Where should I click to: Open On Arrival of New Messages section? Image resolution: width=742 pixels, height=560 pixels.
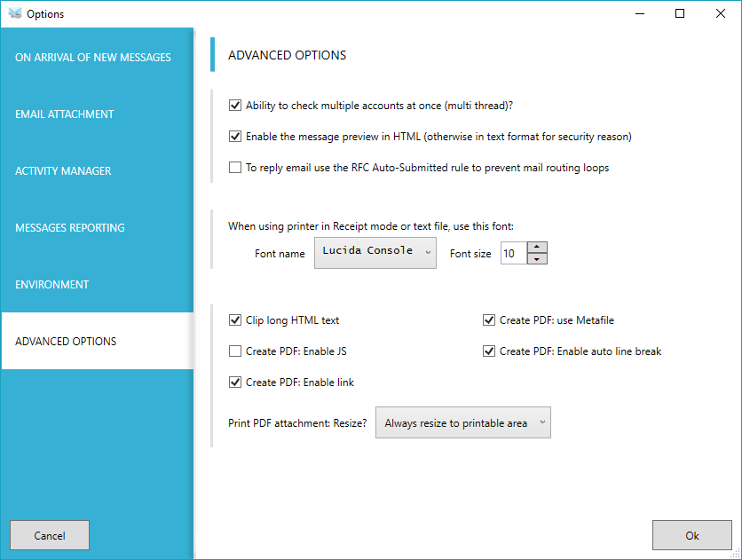[x=97, y=57]
